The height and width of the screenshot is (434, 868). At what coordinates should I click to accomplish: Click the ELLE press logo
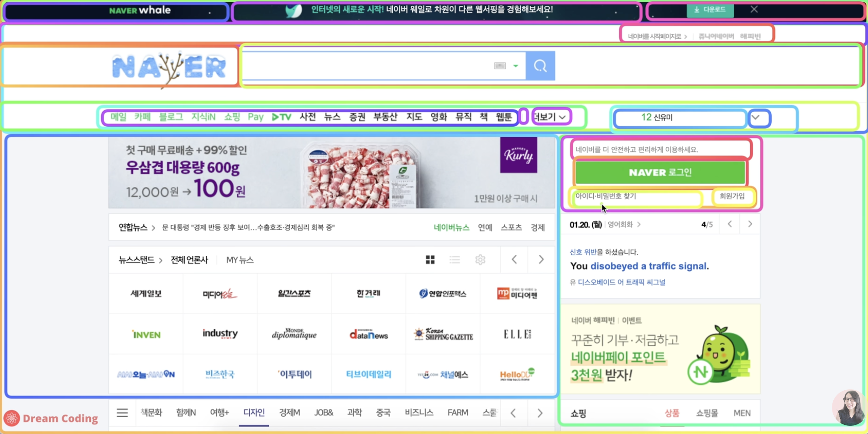pos(517,334)
